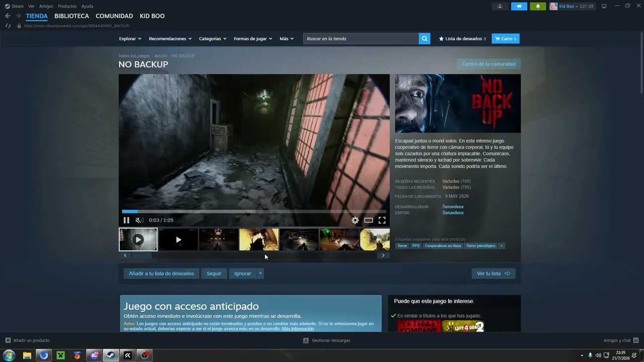
Task: Click the media strip scrollbar handle
Action: pyautogui.click(x=141, y=255)
